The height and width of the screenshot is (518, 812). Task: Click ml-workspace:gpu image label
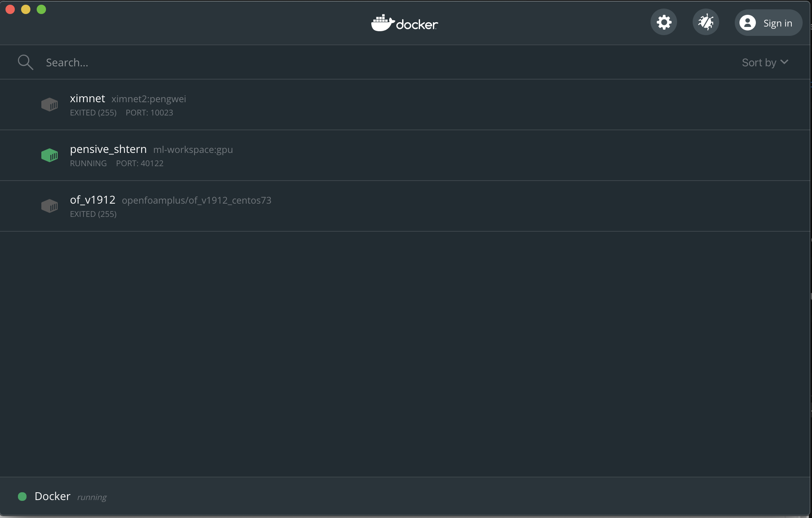[x=193, y=150]
